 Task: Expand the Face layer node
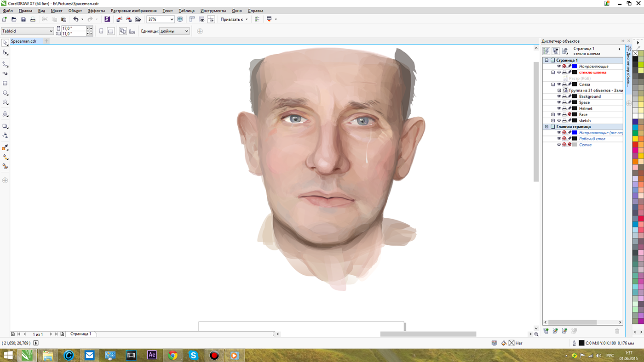click(553, 114)
